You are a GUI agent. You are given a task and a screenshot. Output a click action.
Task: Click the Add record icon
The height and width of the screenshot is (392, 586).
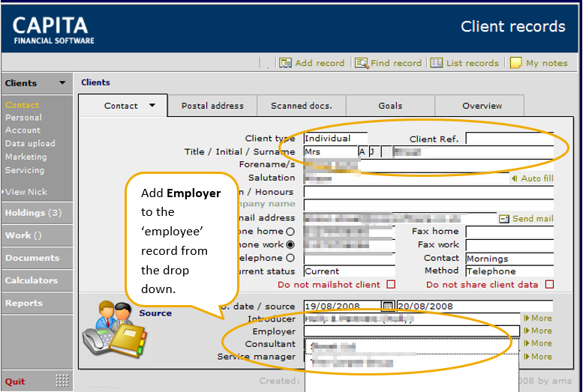[x=286, y=63]
